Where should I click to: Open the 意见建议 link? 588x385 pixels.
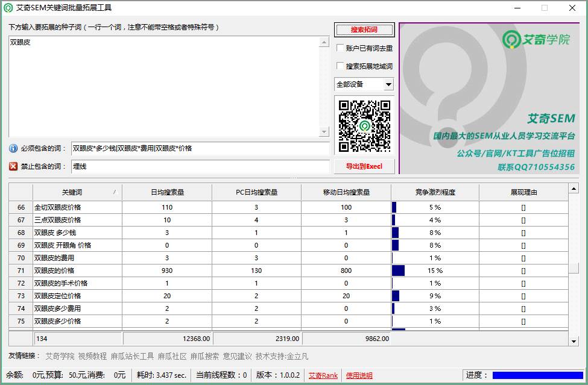tap(237, 356)
